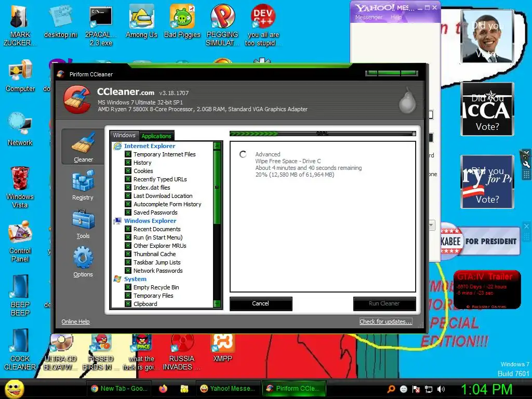Toggle Cookies checkbox
532x399 pixels.
pos(128,170)
